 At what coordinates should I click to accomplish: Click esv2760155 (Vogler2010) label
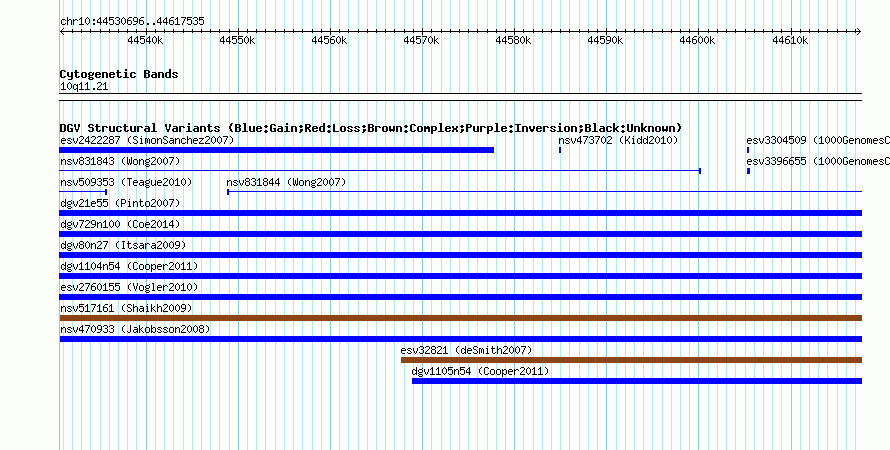[129, 287]
